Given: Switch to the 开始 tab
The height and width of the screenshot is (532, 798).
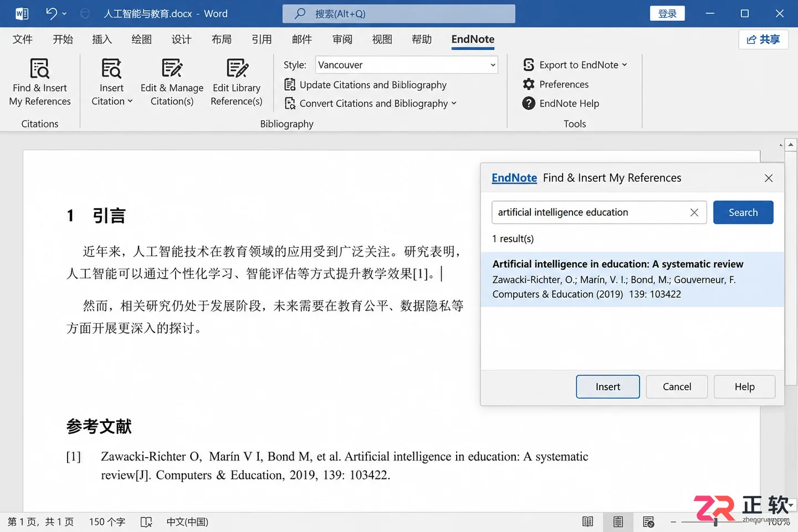Looking at the screenshot, I should [x=63, y=39].
